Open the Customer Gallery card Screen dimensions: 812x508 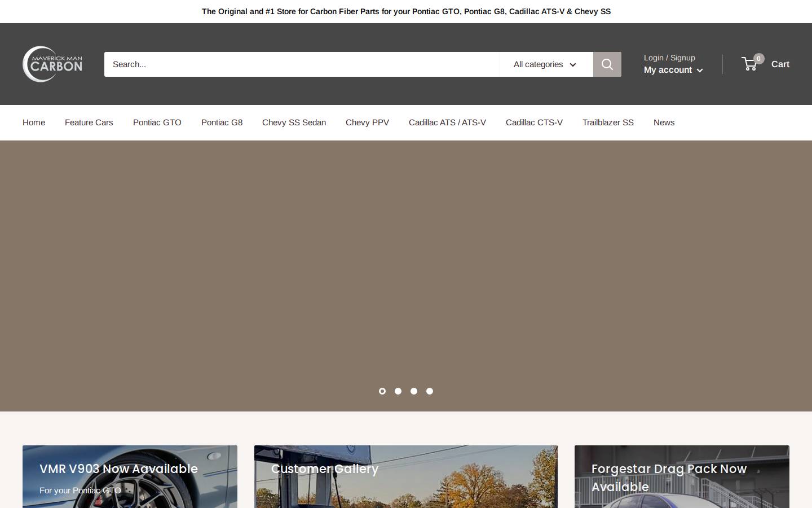(405, 476)
